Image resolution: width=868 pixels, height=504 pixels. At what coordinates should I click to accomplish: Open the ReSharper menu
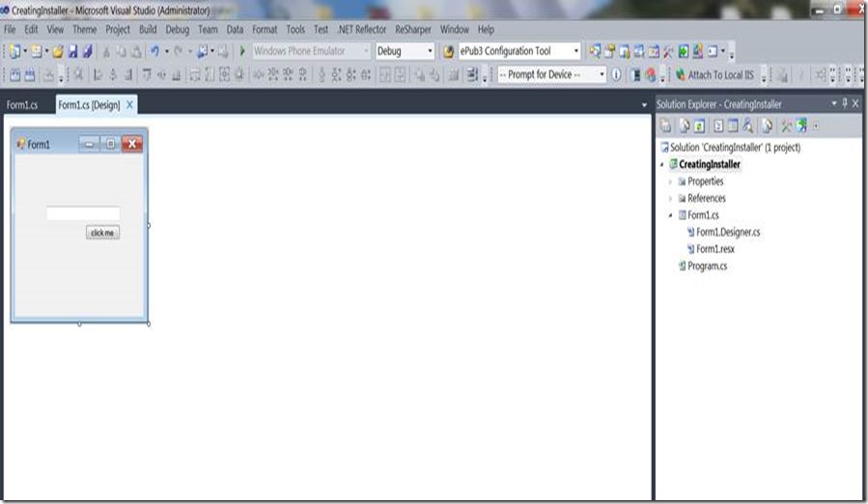413,30
